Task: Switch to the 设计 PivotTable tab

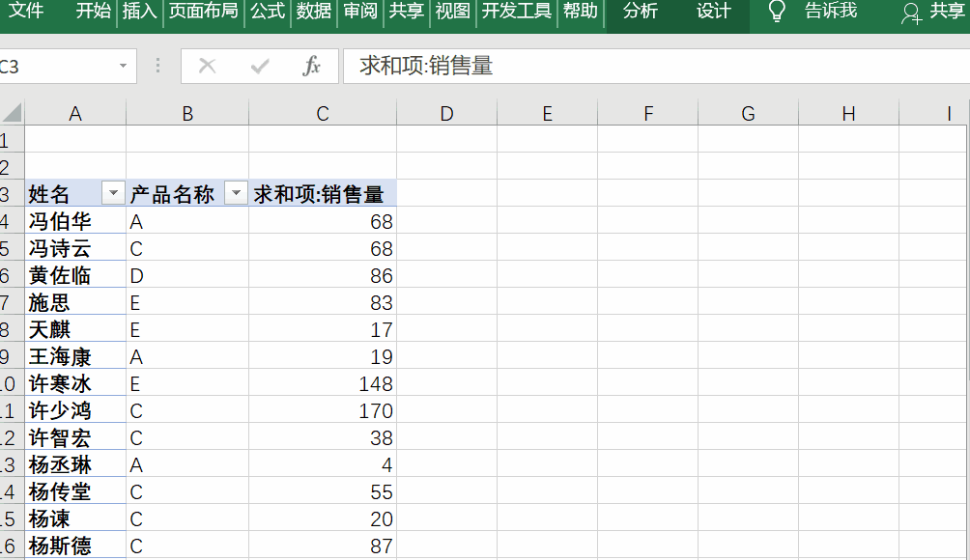Action: coord(713,11)
